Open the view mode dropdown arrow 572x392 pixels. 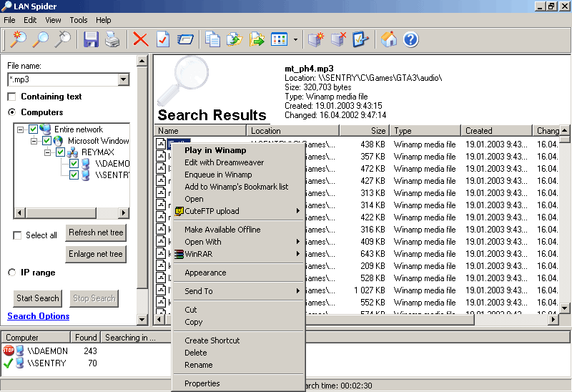(295, 39)
